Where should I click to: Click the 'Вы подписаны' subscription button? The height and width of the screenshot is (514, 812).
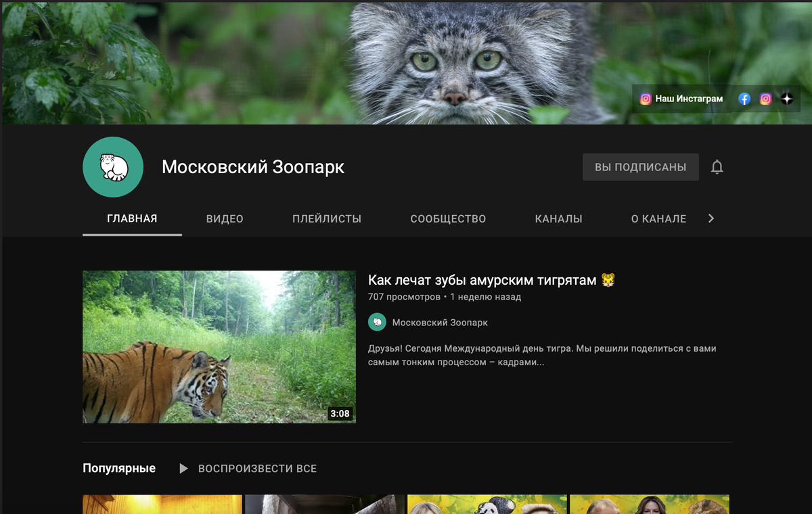click(641, 167)
